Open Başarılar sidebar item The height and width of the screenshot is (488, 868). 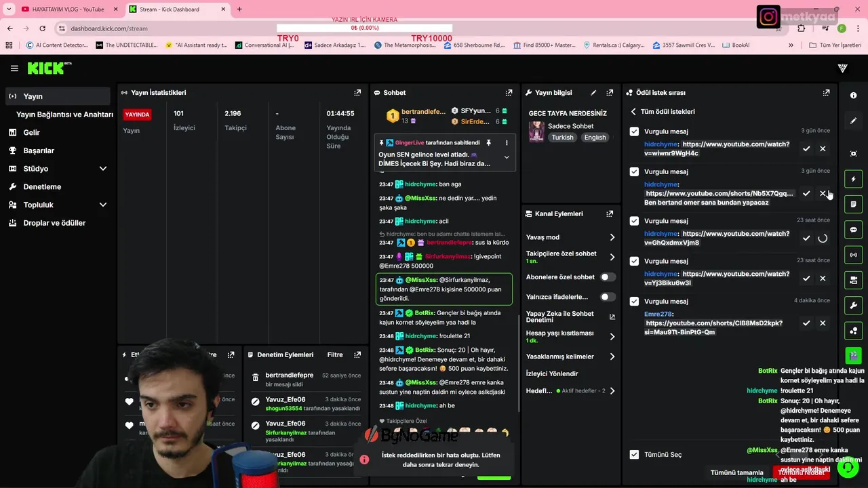point(58,150)
